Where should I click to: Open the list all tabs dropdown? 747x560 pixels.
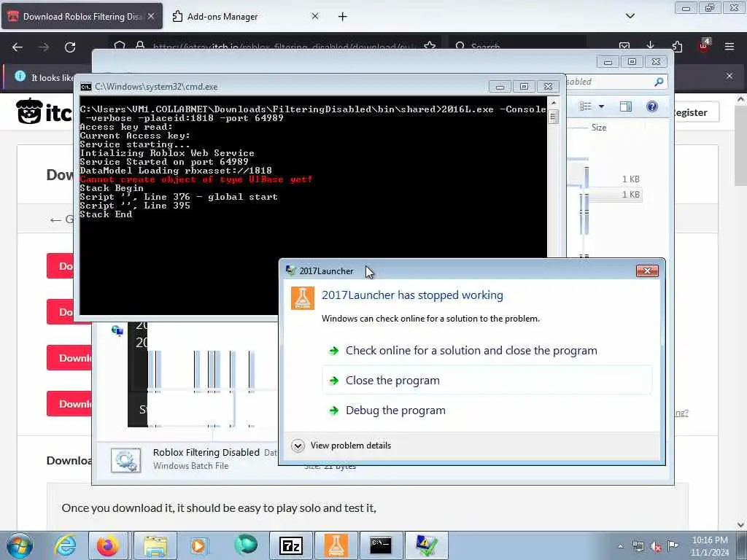coord(630,16)
